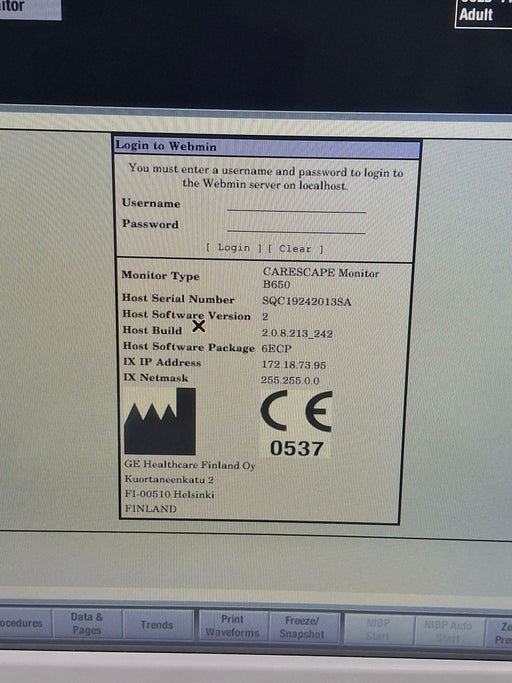
Task: Click the CE 0537 mark
Action: point(296,424)
